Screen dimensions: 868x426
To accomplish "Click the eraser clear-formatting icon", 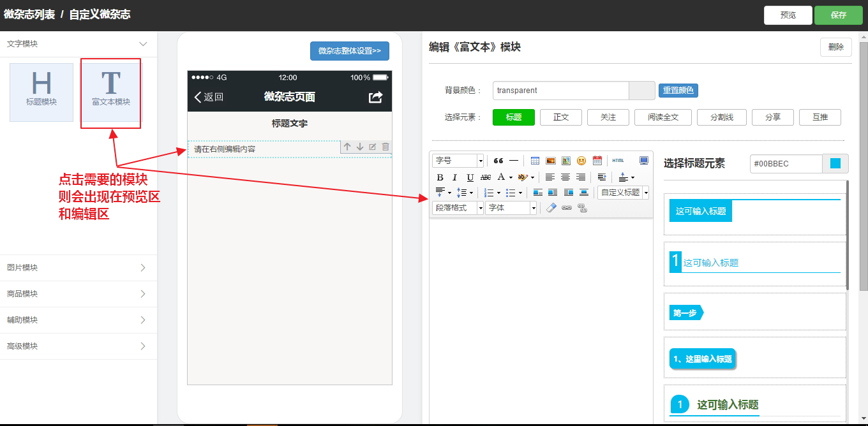I will 551,208.
